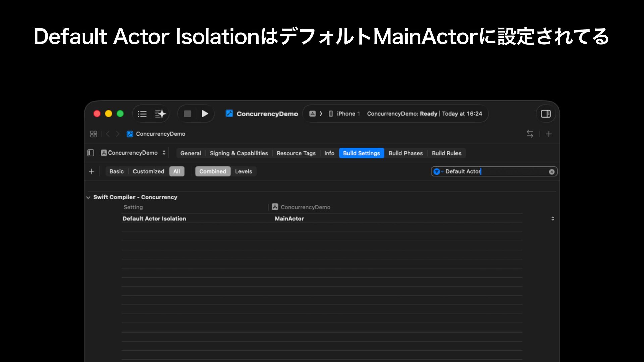Select the Basic filter option
The width and height of the screenshot is (644, 362).
[x=116, y=171]
